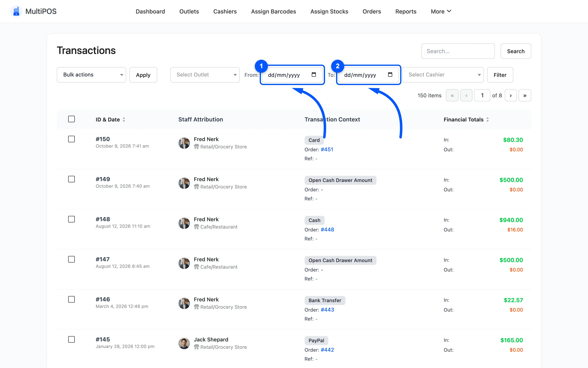Image resolution: width=588 pixels, height=368 pixels.
Task: Open the Orders nav item
Action: point(372,11)
